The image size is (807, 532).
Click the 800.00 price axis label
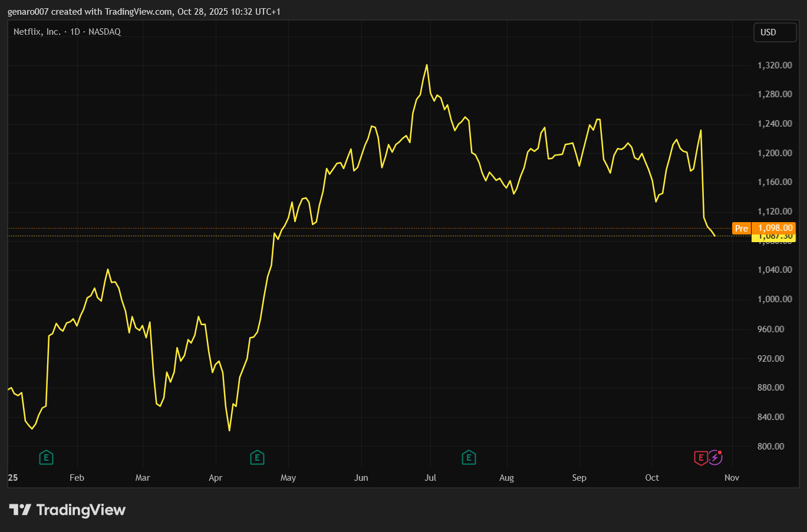771,447
